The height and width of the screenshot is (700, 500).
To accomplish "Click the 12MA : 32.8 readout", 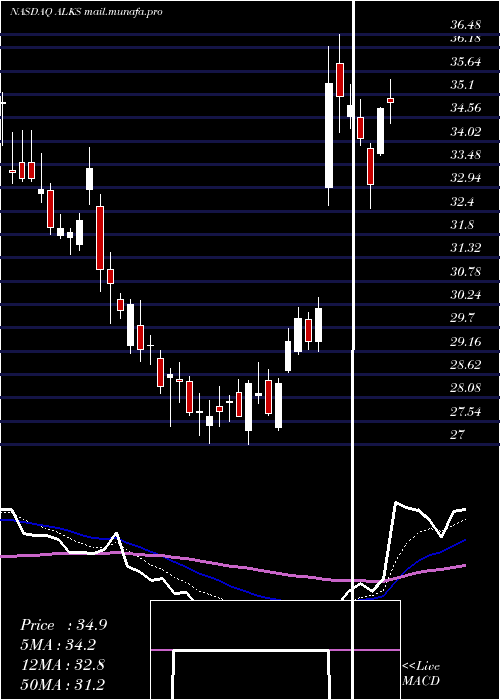I will 63,664.
